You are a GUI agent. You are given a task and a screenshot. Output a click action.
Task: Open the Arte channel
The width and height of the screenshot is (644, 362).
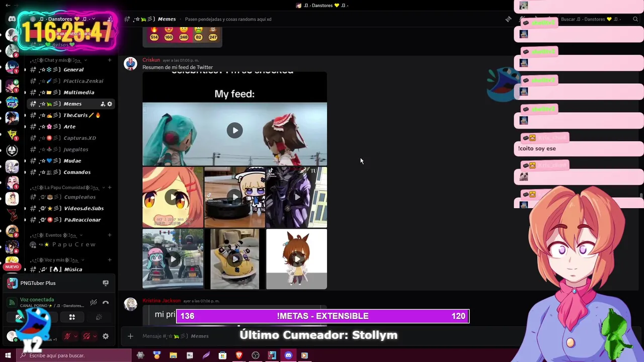(70, 127)
